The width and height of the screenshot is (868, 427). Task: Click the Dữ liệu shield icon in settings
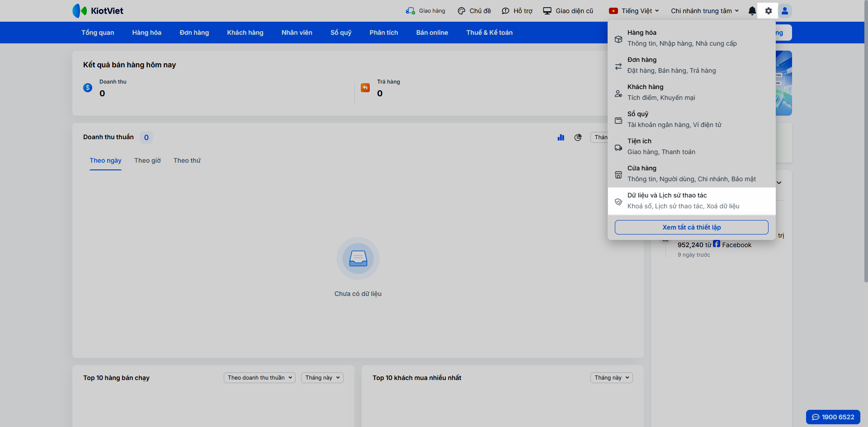coord(618,202)
